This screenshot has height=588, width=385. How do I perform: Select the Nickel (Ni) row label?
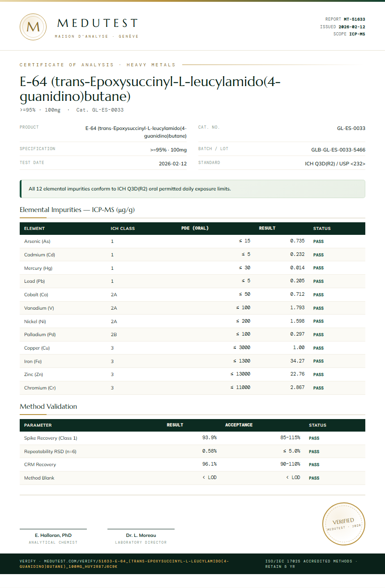[x=35, y=321]
